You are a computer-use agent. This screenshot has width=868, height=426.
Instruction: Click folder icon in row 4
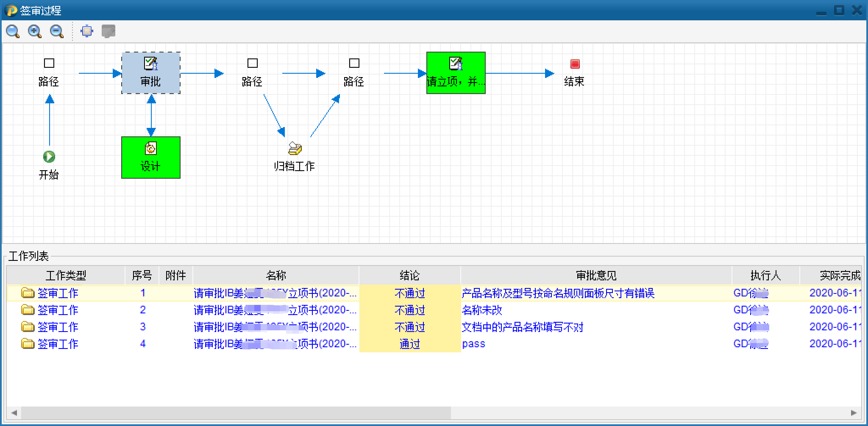[x=28, y=344]
